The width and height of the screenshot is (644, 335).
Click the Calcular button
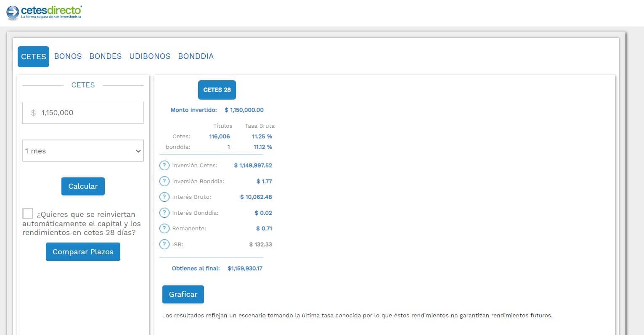[83, 186]
